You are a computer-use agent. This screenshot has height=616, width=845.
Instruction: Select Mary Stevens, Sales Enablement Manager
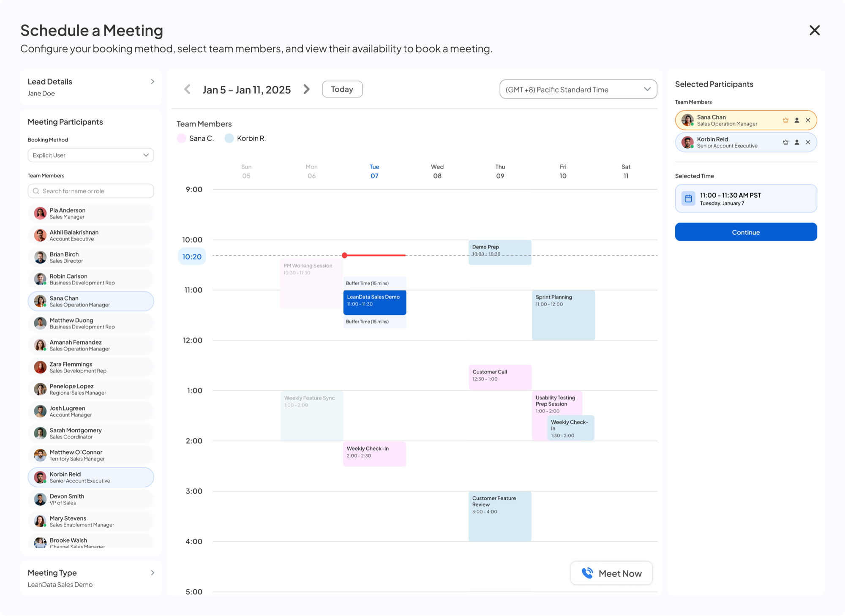point(91,521)
